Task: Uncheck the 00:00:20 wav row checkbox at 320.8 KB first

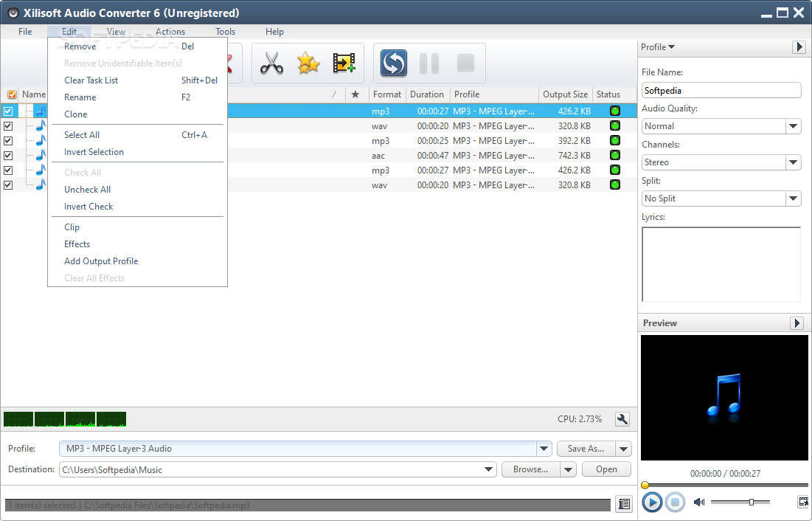Action: [x=8, y=126]
